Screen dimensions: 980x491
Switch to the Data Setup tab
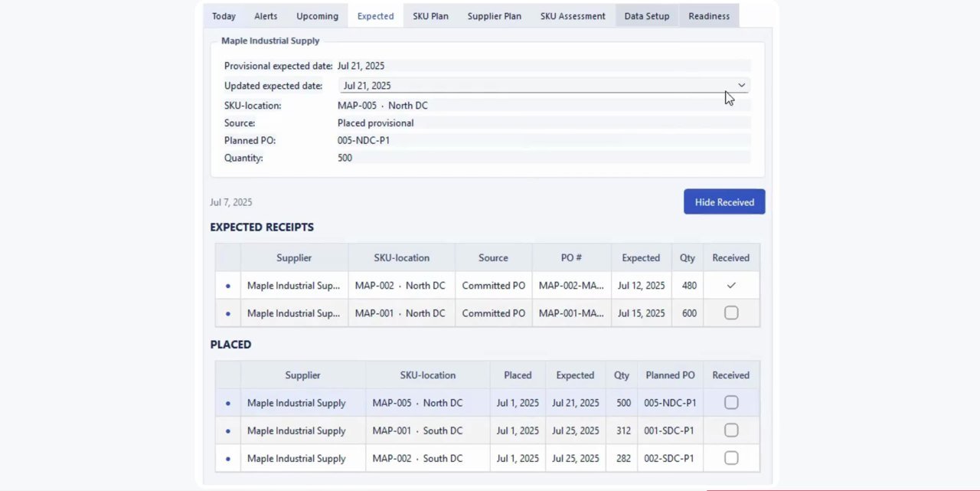[646, 16]
